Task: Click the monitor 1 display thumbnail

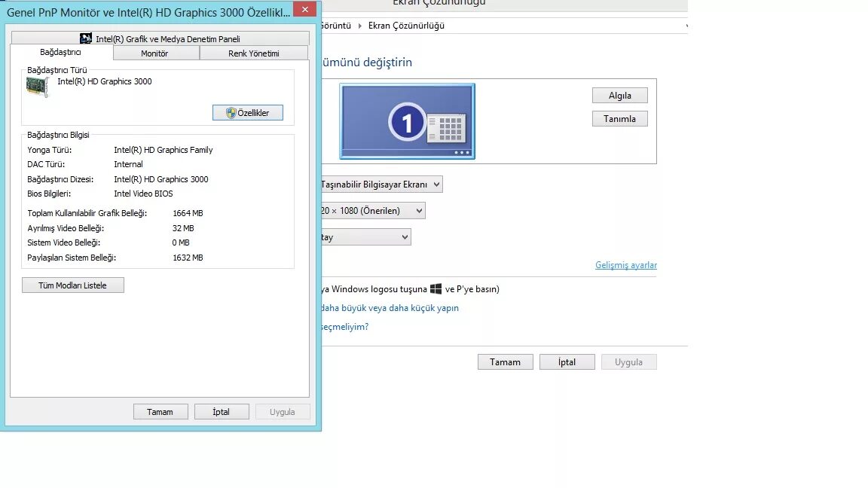Action: (407, 121)
